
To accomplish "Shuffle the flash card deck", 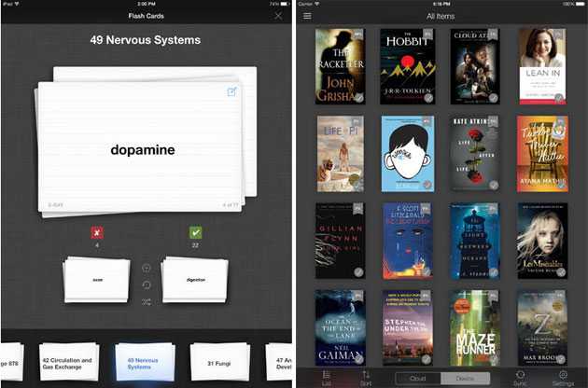I will 146,302.
